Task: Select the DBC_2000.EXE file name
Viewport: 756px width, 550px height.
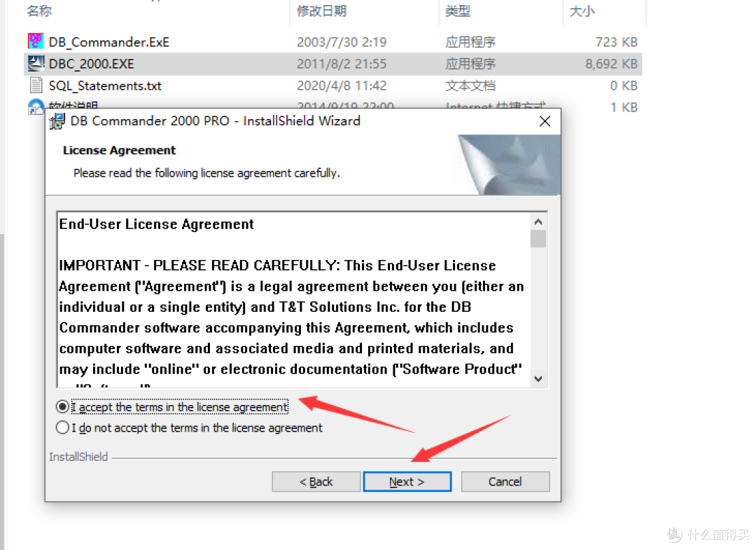Action: [91, 64]
